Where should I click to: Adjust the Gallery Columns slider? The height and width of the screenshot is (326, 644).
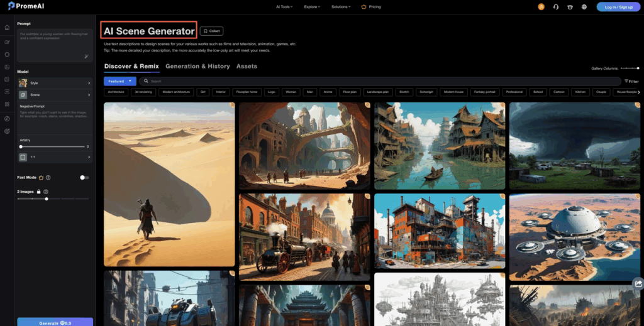(630, 68)
